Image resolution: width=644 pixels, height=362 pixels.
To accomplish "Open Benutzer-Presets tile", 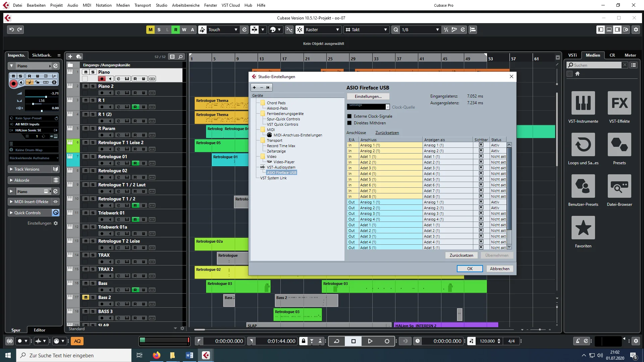I will pyautogui.click(x=583, y=186).
